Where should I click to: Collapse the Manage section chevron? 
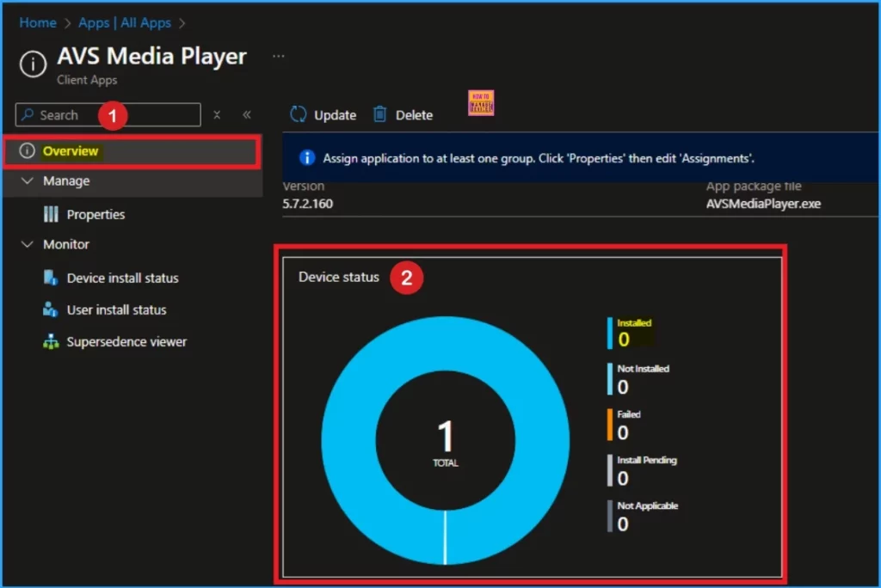27,181
